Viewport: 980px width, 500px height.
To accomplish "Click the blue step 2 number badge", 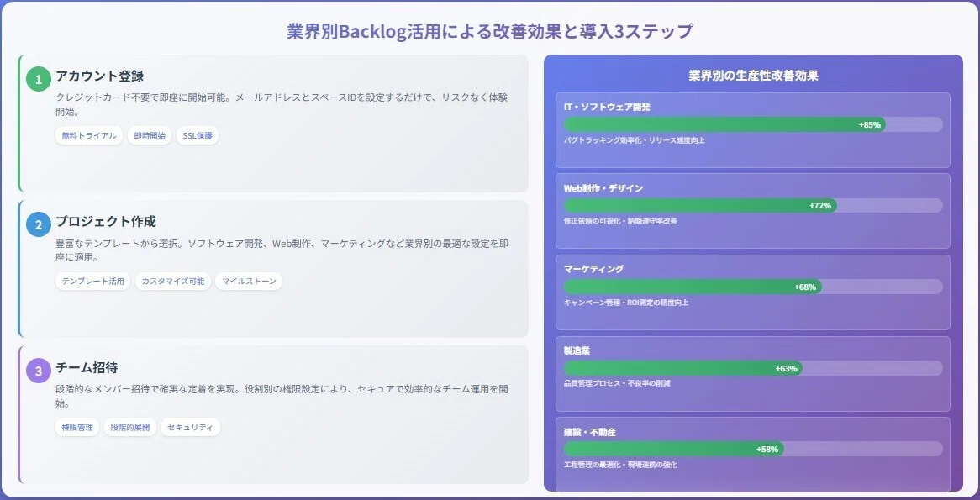I will (x=38, y=225).
